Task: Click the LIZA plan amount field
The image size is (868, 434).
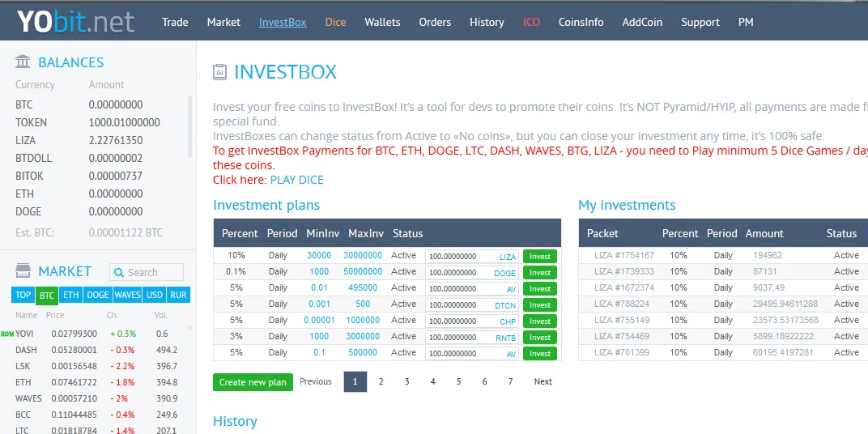Action: [472, 257]
